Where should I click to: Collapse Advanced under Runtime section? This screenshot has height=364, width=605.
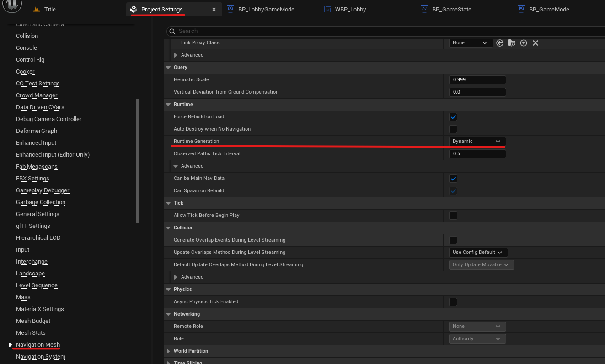[176, 166]
